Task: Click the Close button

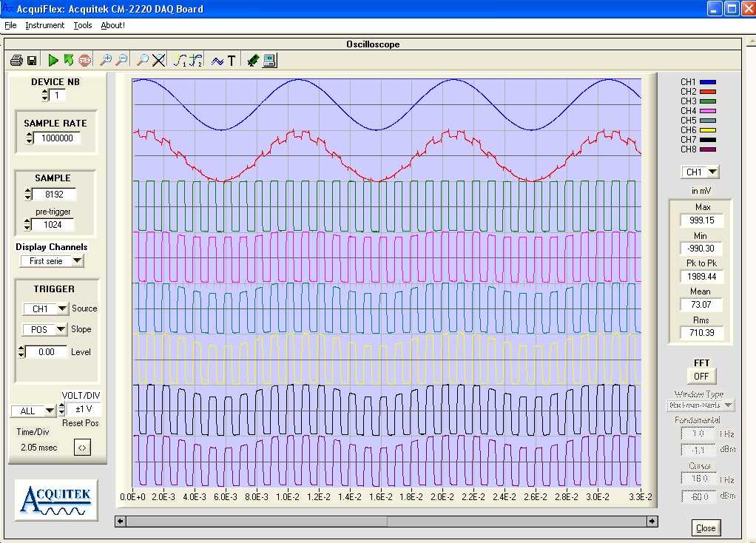Action: tap(706, 528)
